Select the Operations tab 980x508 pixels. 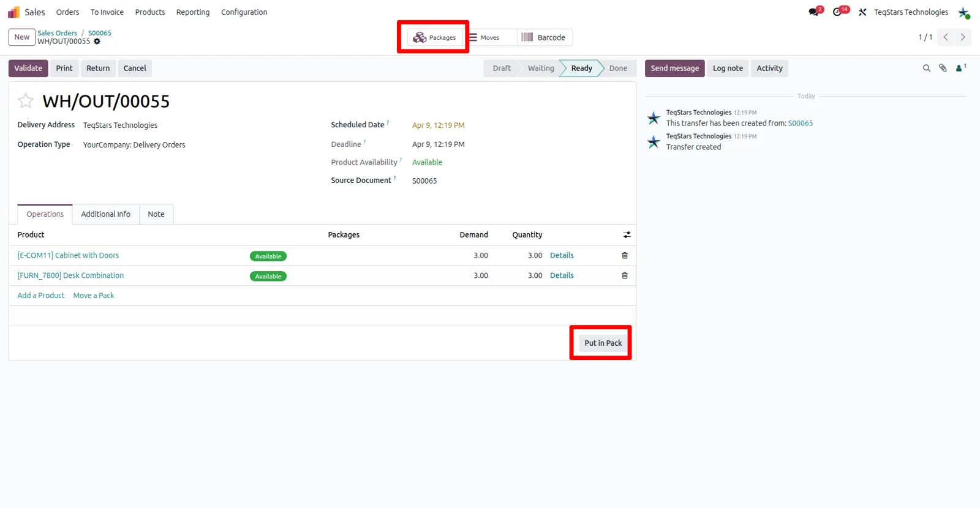[45, 214]
